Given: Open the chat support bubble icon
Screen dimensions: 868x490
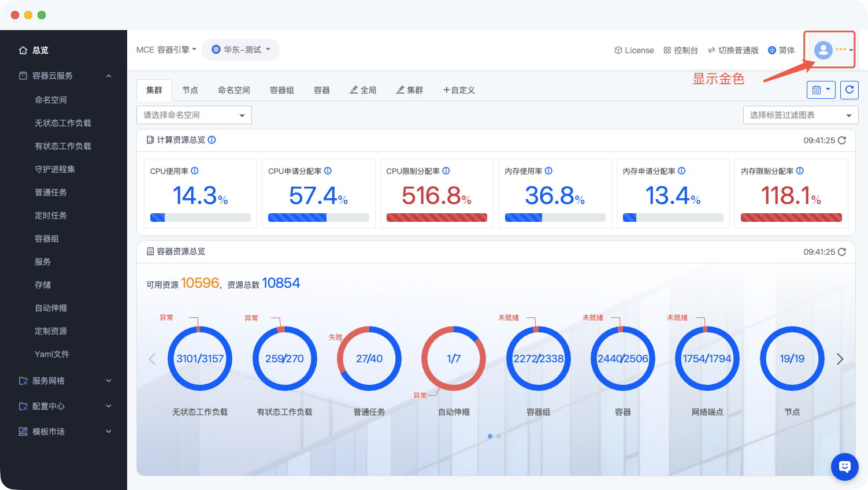Looking at the screenshot, I should coord(844,466).
